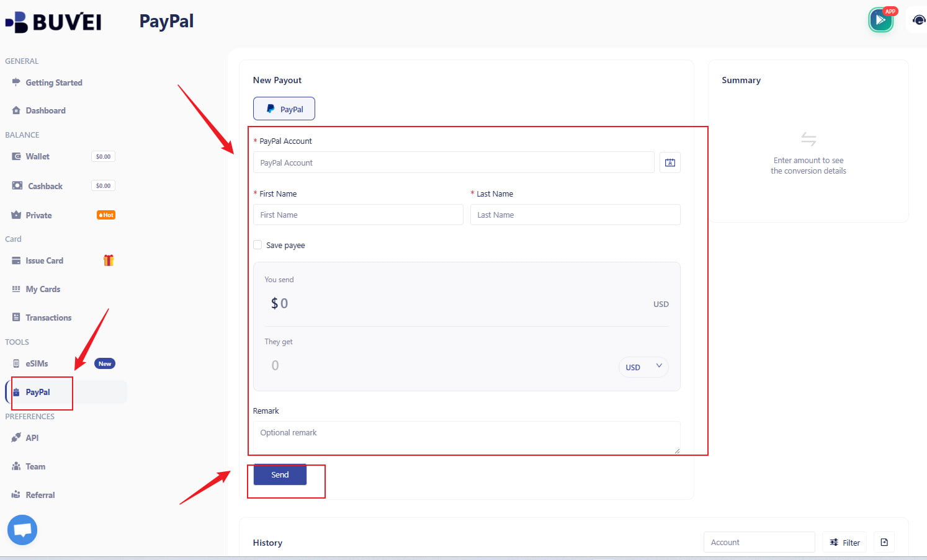Screen dimensions: 927x560
Task: Click the My Cards grid icon
Action: (16, 289)
